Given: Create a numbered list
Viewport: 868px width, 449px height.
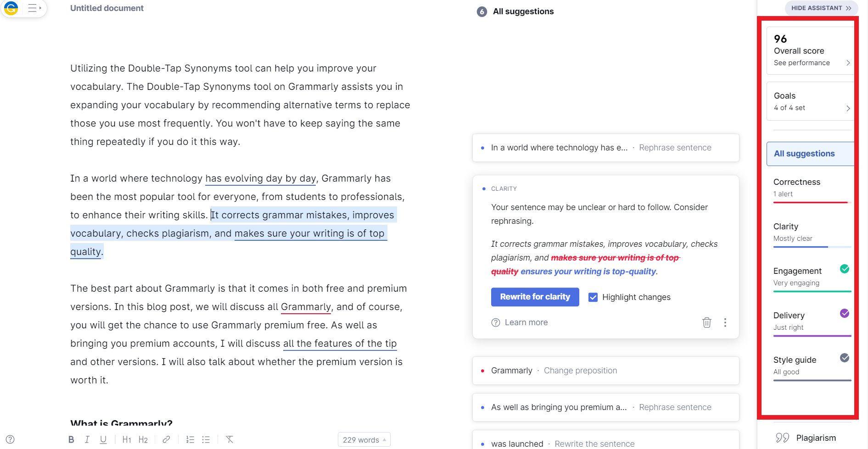Looking at the screenshot, I should 190,439.
